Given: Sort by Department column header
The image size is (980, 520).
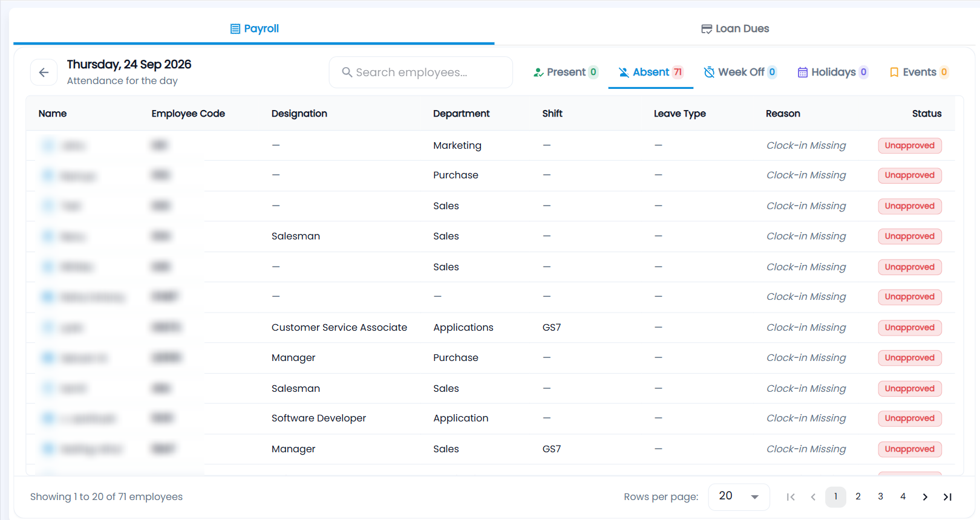Looking at the screenshot, I should tap(462, 114).
